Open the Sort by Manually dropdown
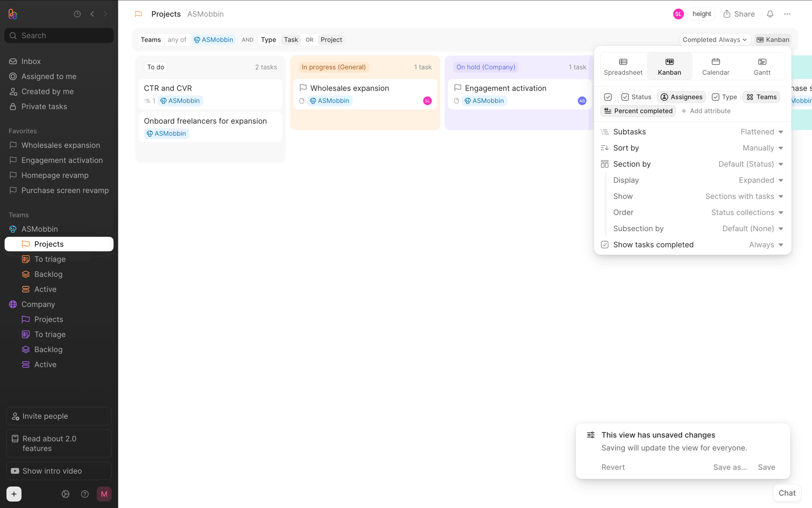The height and width of the screenshot is (508, 812). (x=763, y=148)
